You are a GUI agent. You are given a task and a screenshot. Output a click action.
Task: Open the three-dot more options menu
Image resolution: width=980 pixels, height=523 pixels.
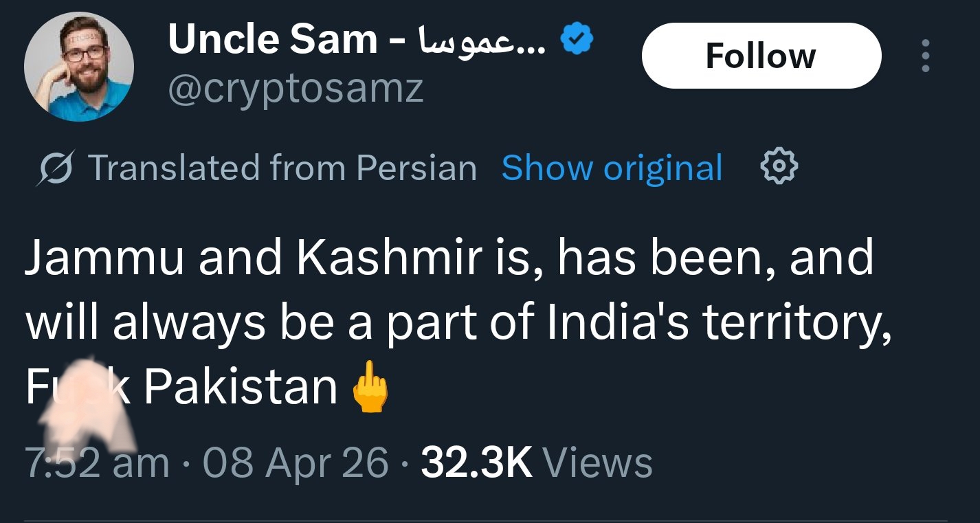coord(926,56)
